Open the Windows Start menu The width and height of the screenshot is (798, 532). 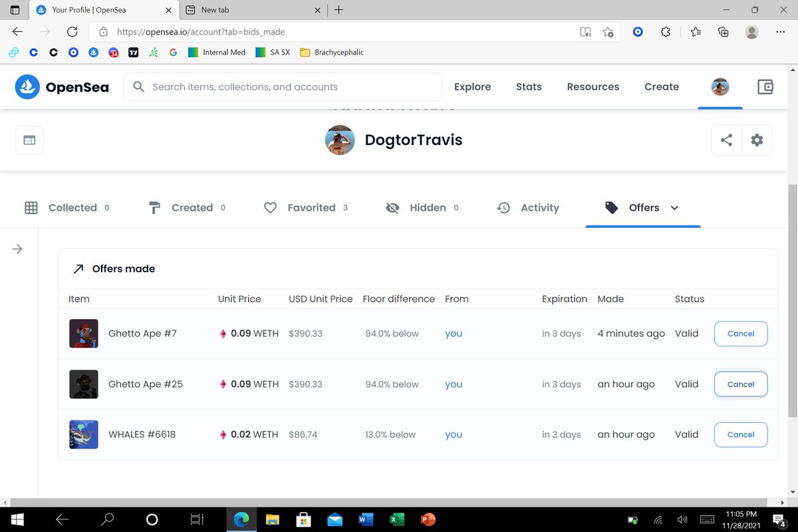(17, 519)
